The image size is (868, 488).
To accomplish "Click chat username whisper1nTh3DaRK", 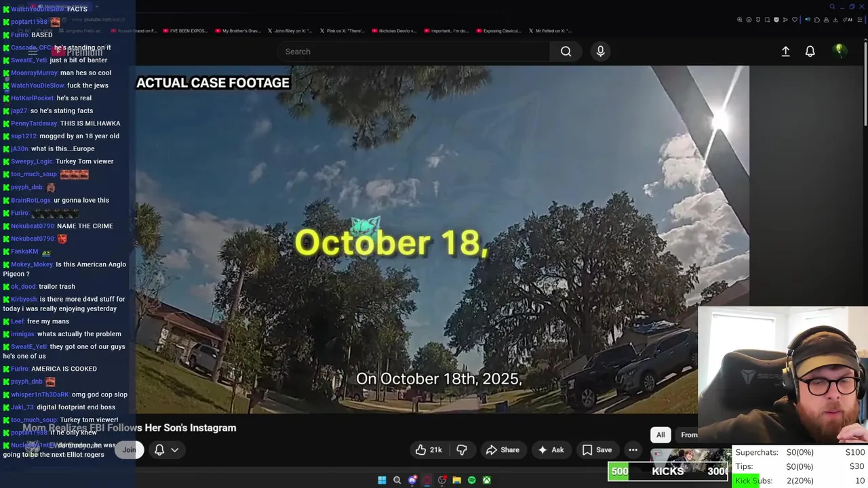I will pyautogui.click(x=40, y=394).
